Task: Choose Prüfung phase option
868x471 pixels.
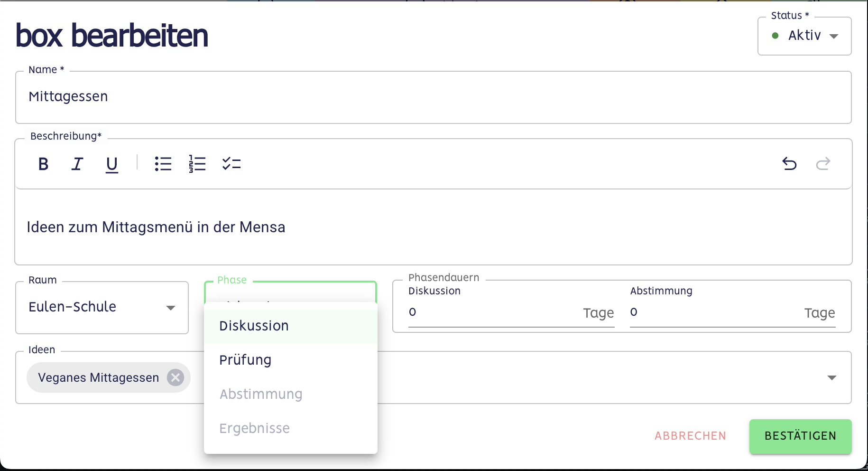Action: tap(245, 360)
